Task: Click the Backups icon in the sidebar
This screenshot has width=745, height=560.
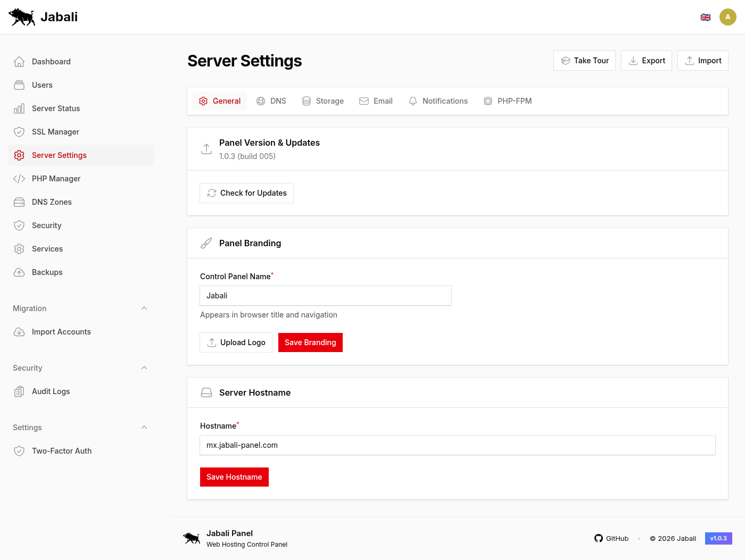Action: point(19,272)
